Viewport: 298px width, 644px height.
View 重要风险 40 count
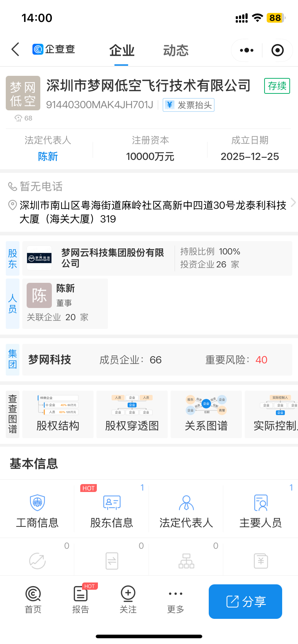click(236, 360)
